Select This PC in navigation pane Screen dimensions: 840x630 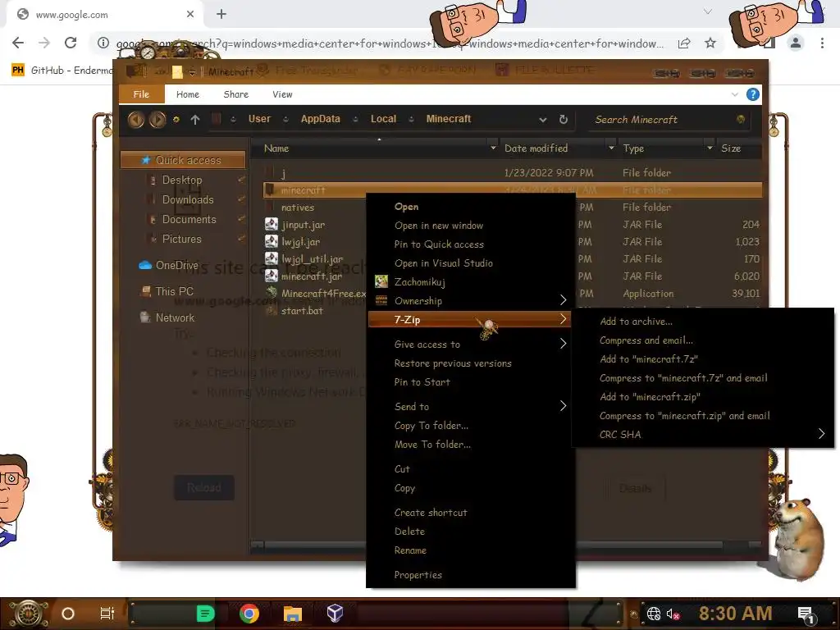[x=174, y=291]
